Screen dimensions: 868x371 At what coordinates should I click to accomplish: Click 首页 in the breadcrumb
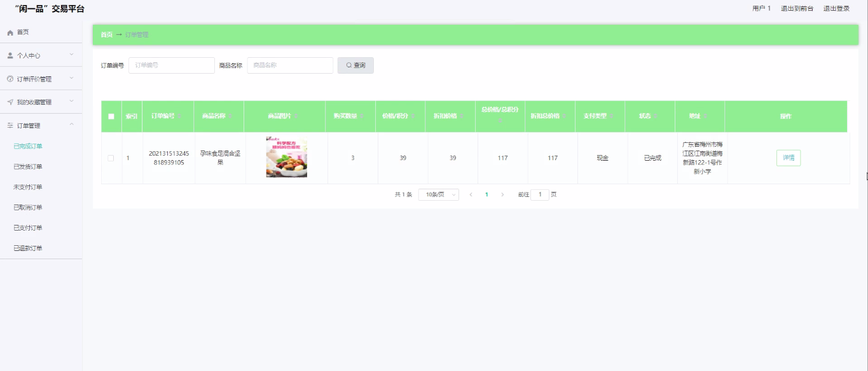point(107,35)
